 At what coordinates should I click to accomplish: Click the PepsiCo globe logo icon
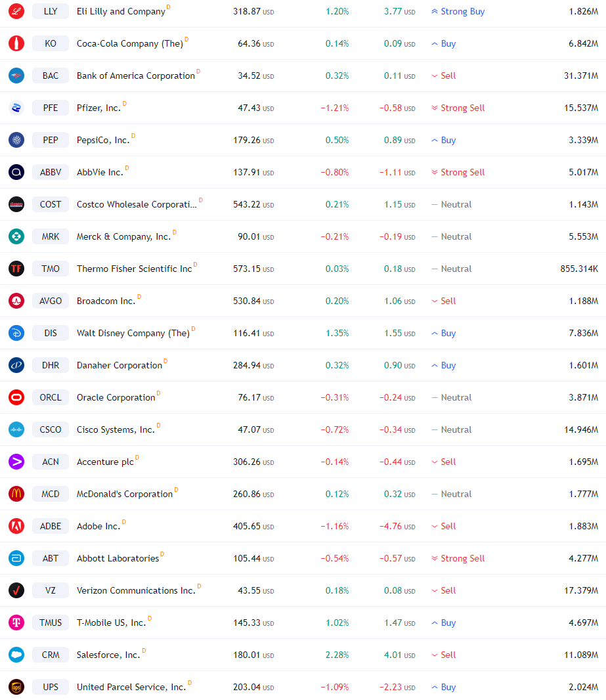[16, 140]
